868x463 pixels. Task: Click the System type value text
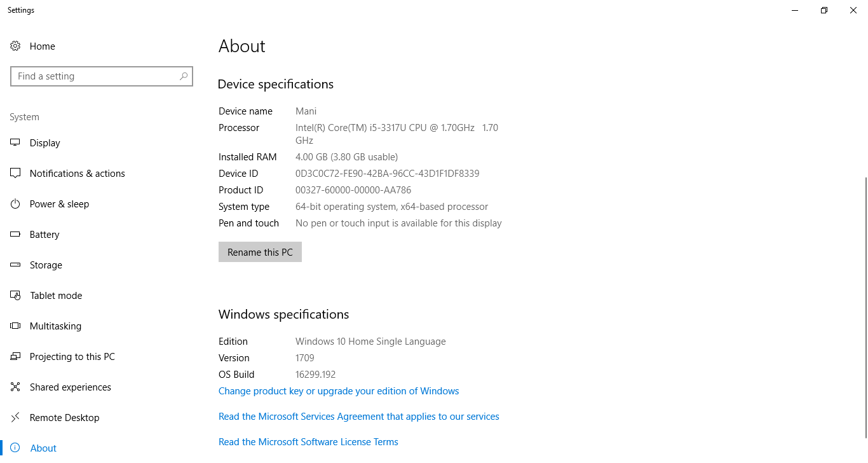click(392, 207)
